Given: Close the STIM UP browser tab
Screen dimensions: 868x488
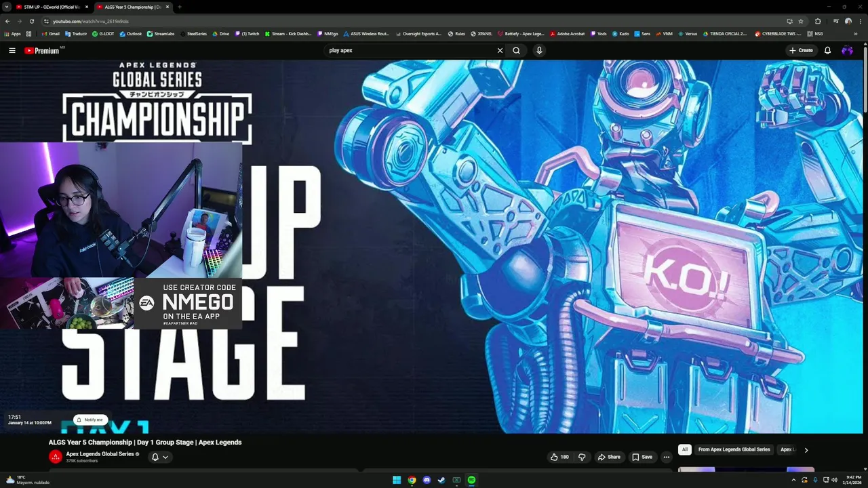Looking at the screenshot, I should coord(87,7).
